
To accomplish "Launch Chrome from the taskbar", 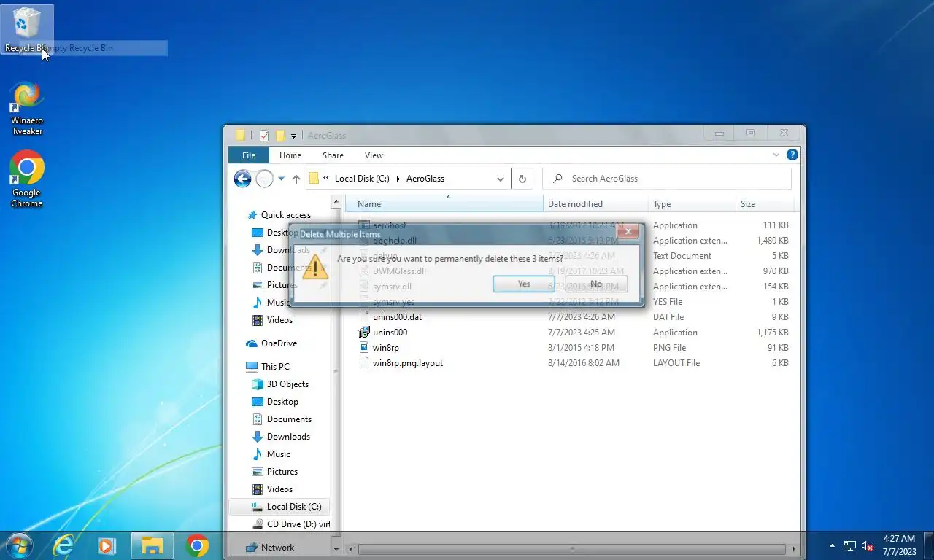I will point(196,545).
